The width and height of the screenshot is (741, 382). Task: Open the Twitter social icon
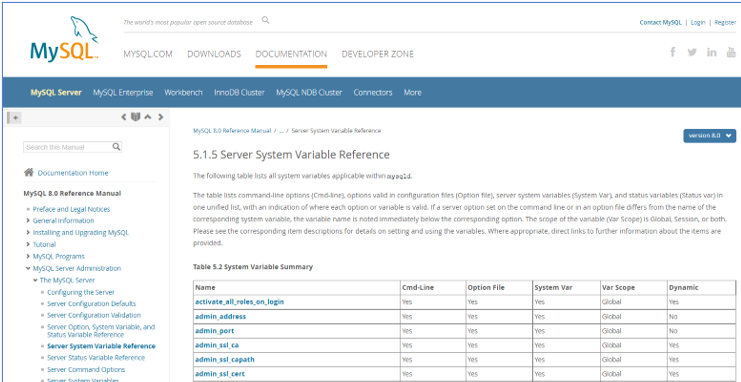click(x=692, y=52)
